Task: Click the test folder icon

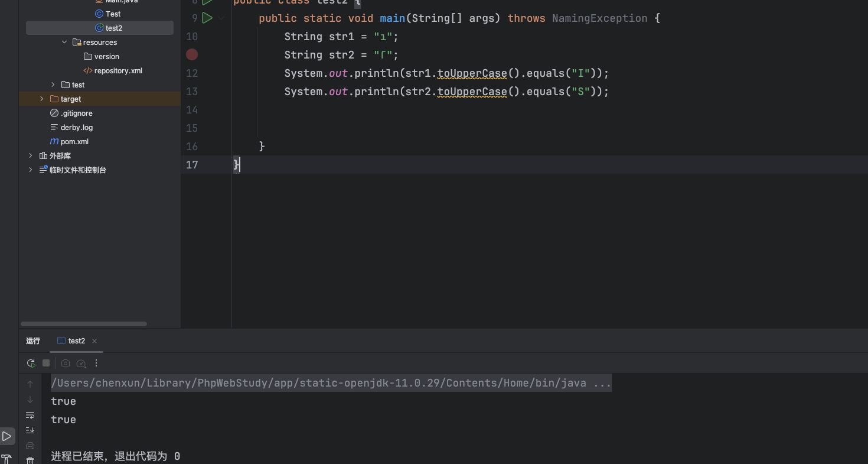Action: point(66,85)
